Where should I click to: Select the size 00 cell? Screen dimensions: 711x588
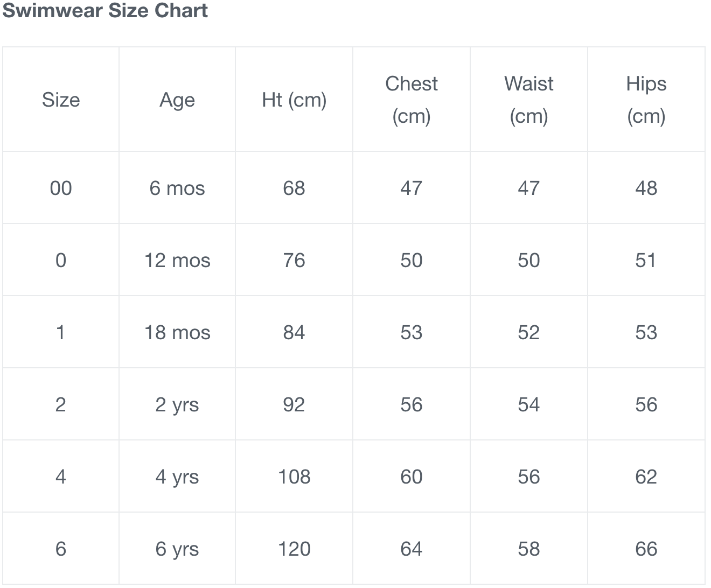(61, 188)
